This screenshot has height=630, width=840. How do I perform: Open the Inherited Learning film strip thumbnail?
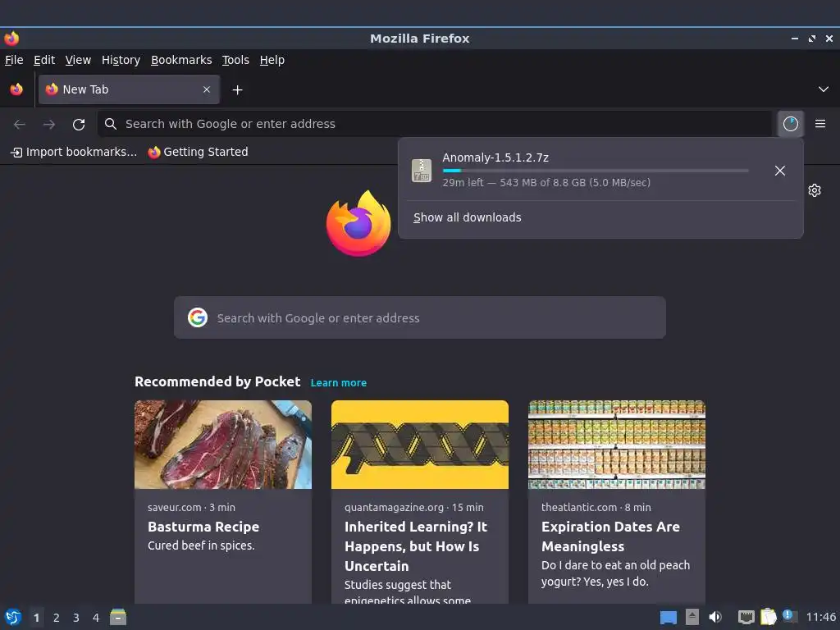pyautogui.click(x=420, y=445)
